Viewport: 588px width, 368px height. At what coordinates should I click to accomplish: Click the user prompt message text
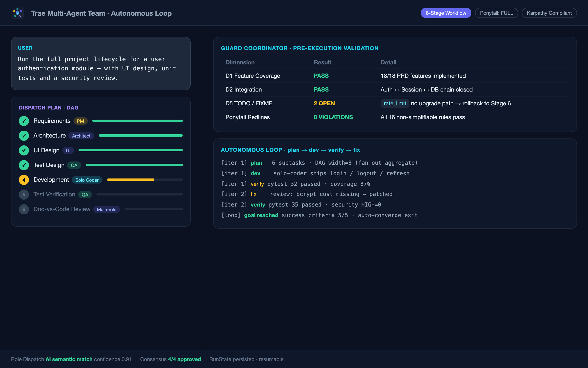click(x=97, y=68)
